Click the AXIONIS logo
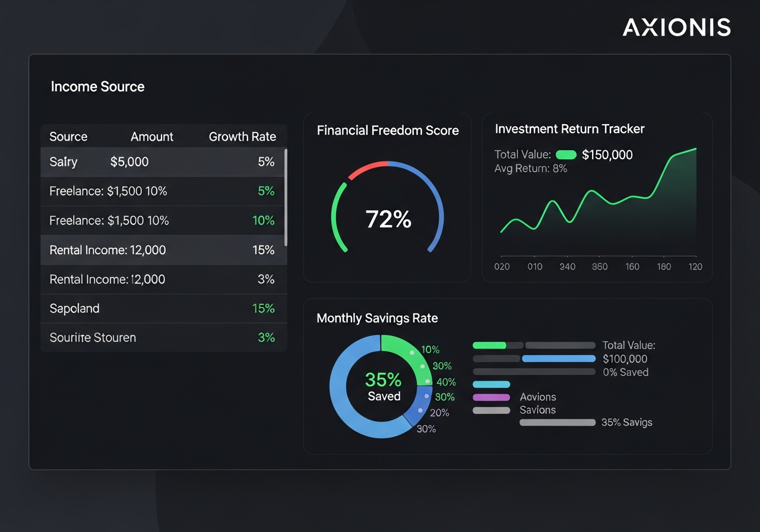760x532 pixels. coord(676,27)
